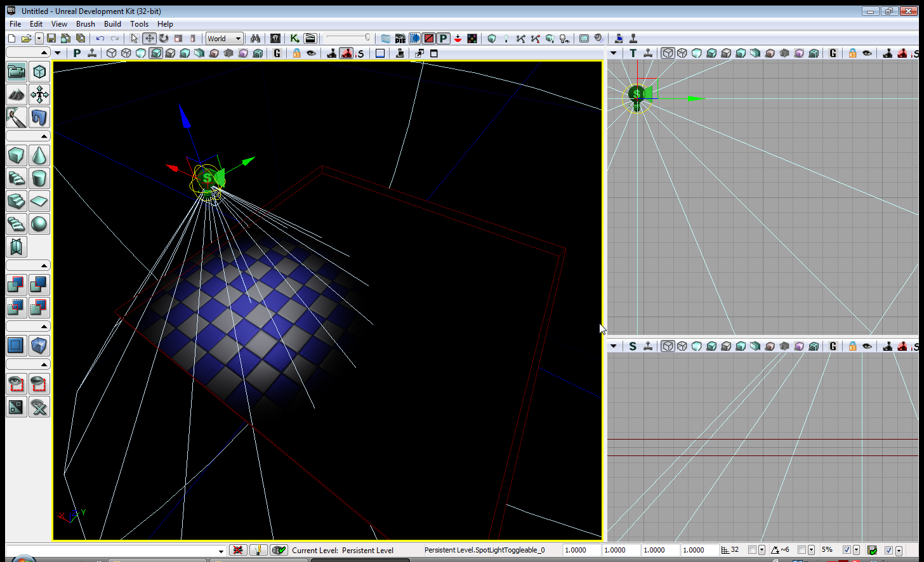Toggle the rotation grid snap checkbox
The height and width of the screenshot is (562, 924).
[x=802, y=550]
